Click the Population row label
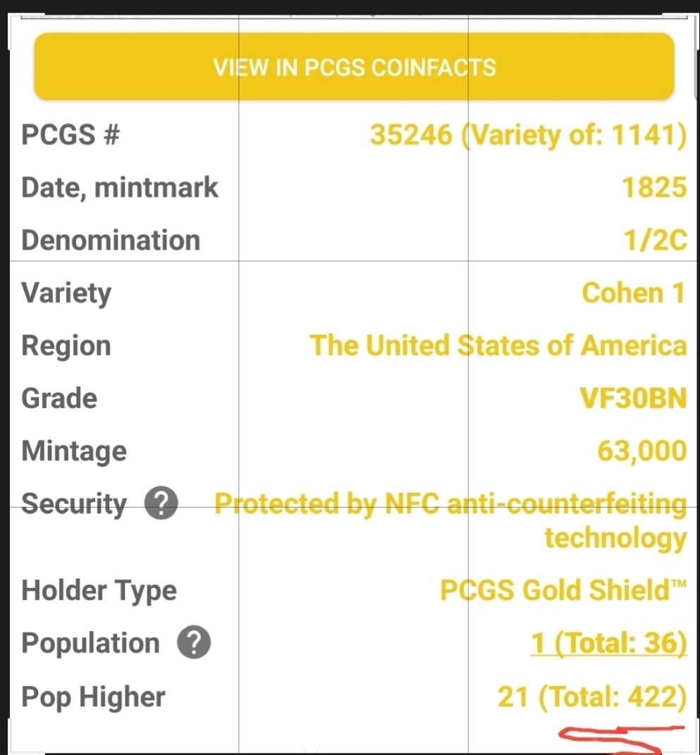The image size is (700, 755). click(x=90, y=644)
